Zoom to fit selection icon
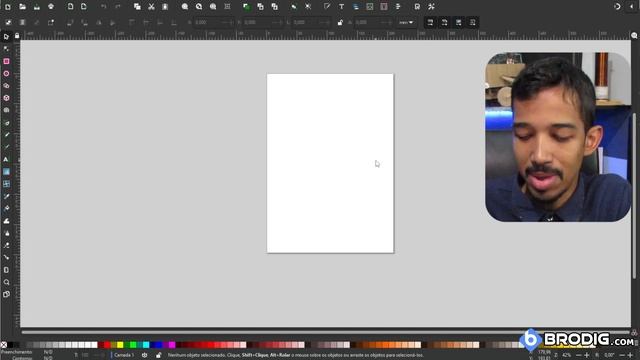 185,7
